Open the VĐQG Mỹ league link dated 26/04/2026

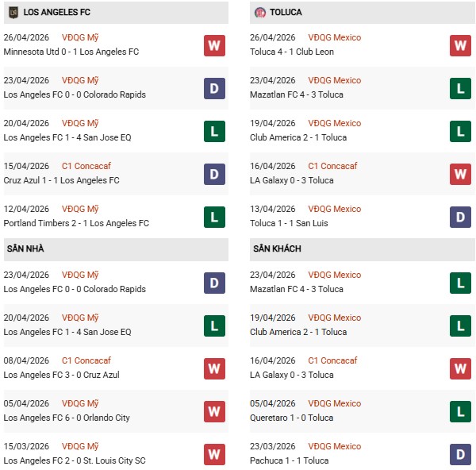click(80, 37)
